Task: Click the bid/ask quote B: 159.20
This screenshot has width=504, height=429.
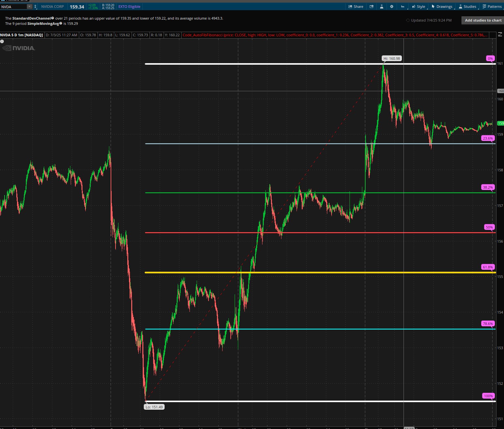Action: coord(108,5)
